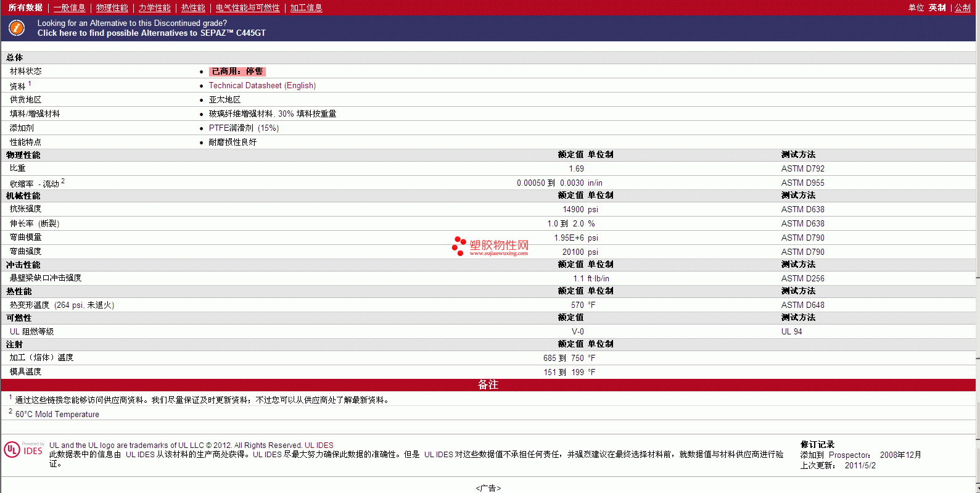Click the red 备注 notes header

coord(488,385)
